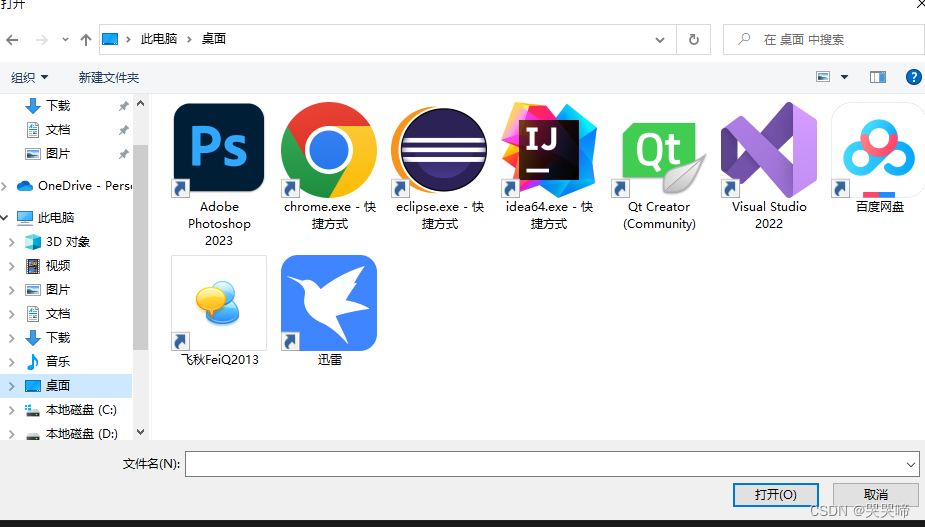This screenshot has width=925, height=527.
Task: Open pinned 文档 quick access item
Action: coord(58,130)
